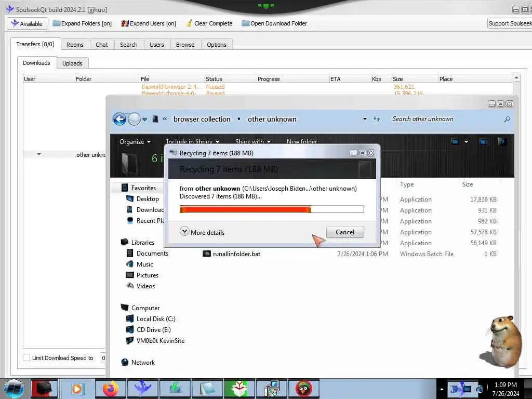532x399 pixels.
Task: Click the Change view icon in Explorer
Action: pos(455,141)
